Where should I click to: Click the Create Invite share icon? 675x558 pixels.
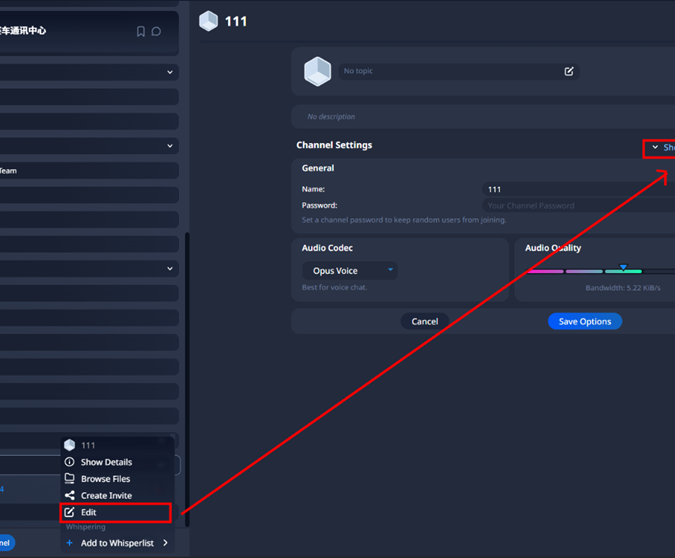(x=70, y=495)
